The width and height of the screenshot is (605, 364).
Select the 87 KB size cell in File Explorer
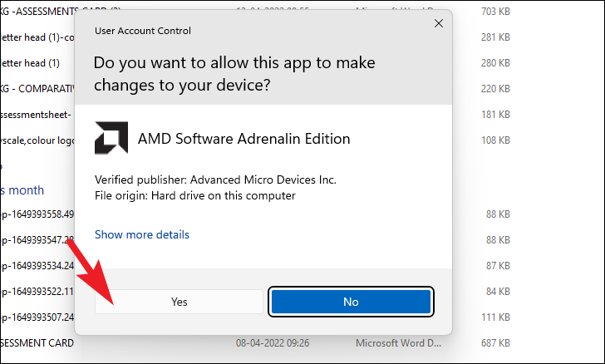tap(498, 266)
